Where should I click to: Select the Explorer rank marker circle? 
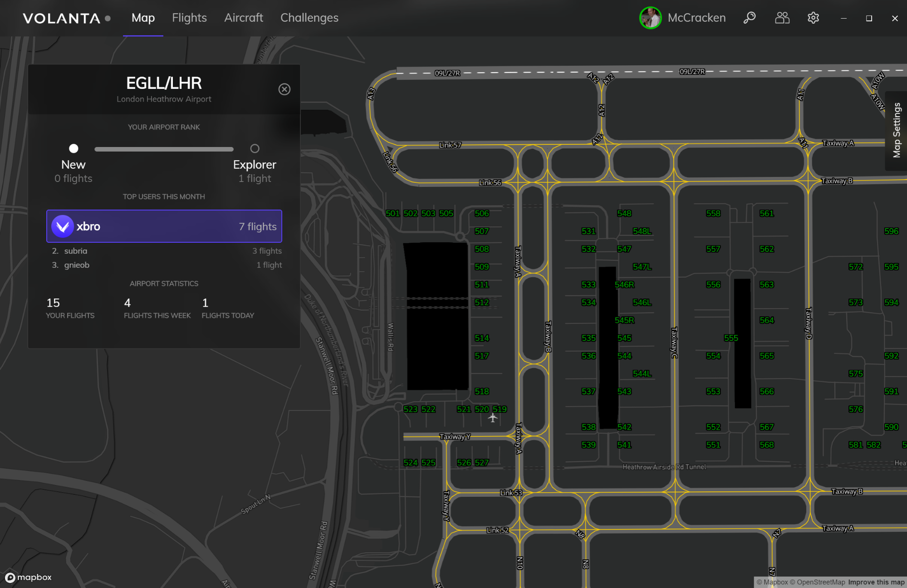255,149
